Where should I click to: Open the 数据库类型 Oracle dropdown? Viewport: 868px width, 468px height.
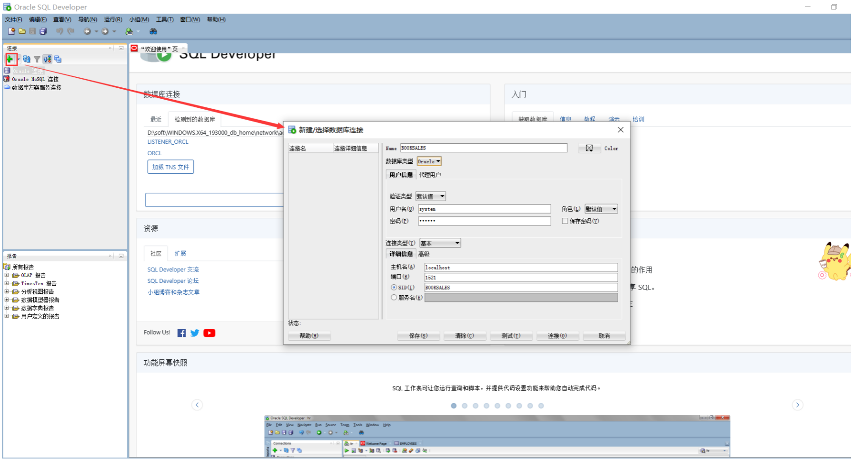tap(429, 161)
